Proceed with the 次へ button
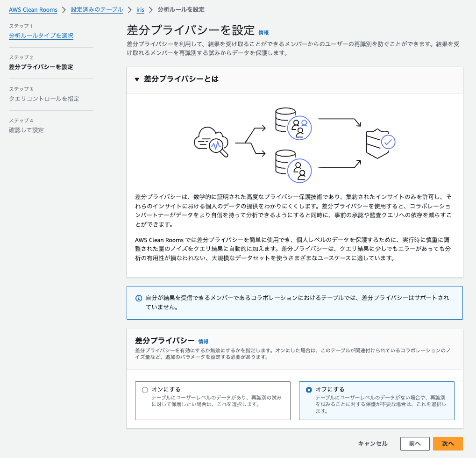This screenshot has height=458, width=476. click(x=448, y=444)
